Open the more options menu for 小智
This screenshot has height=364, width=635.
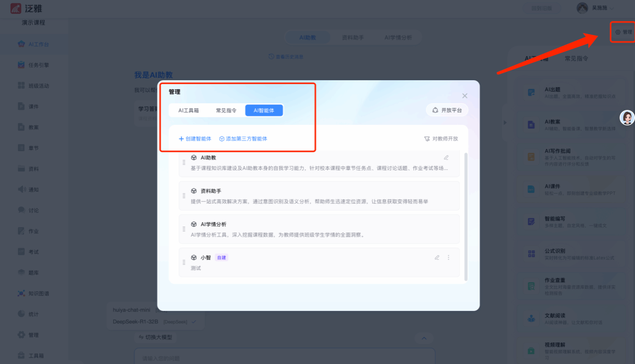point(448,258)
